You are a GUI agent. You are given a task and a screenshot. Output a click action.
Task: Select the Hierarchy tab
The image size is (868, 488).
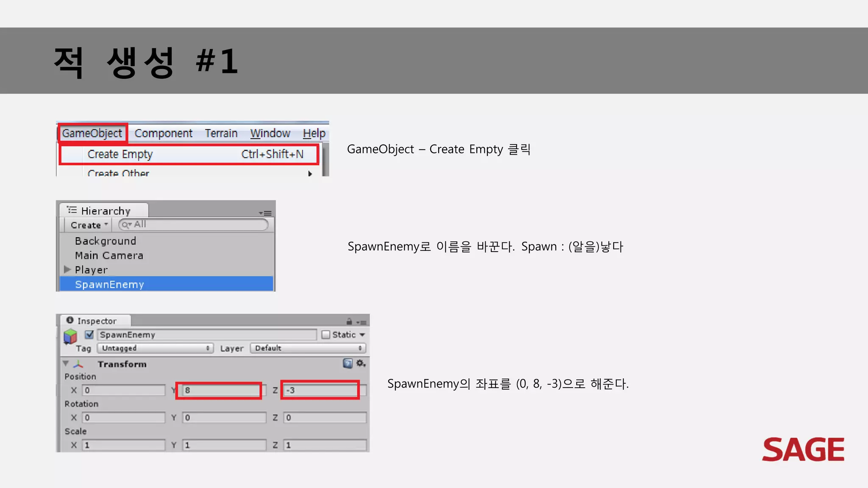pos(104,211)
